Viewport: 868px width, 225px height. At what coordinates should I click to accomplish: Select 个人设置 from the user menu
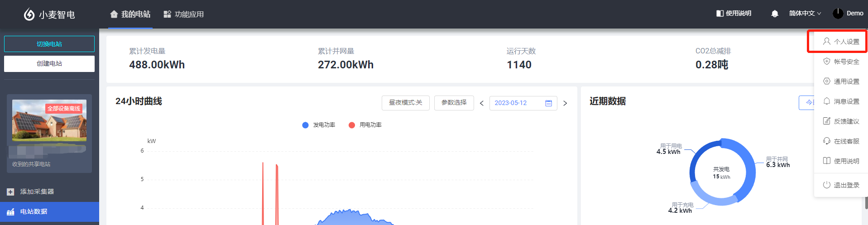tap(840, 42)
